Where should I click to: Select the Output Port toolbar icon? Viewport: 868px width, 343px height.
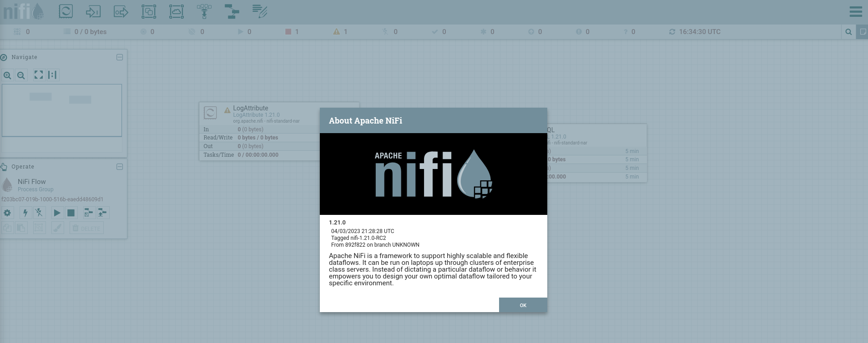coord(121,11)
